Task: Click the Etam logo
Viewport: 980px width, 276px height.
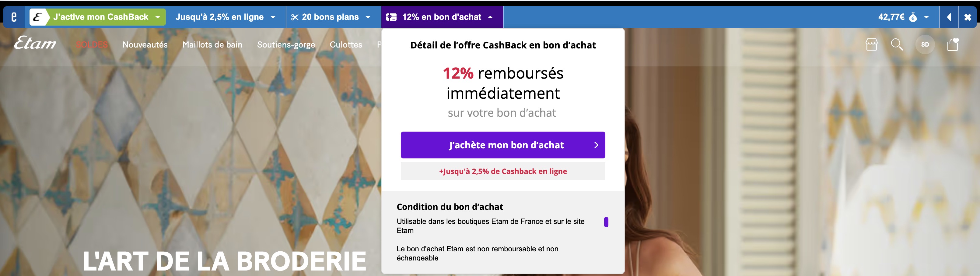Action: (35, 43)
